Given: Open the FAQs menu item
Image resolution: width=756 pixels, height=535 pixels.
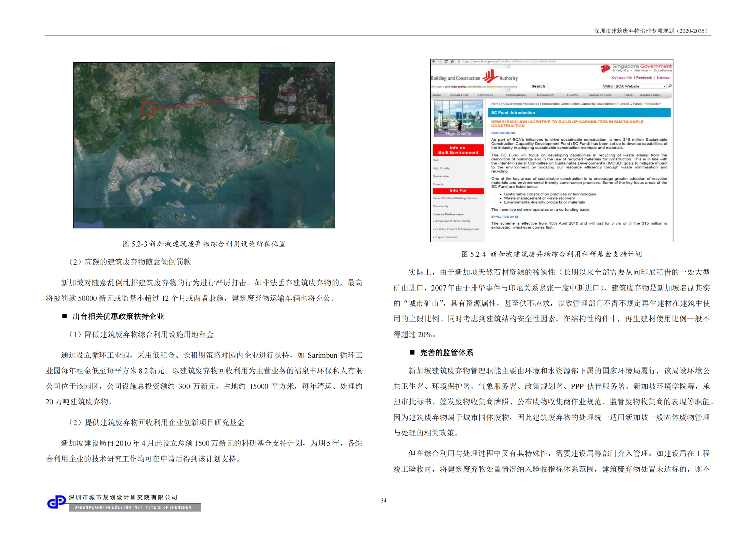Looking at the screenshot, I should click(628, 95).
